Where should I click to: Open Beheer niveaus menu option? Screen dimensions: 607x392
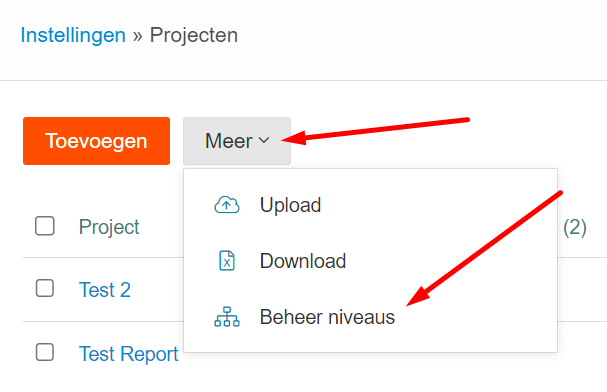pyautogui.click(x=370, y=317)
